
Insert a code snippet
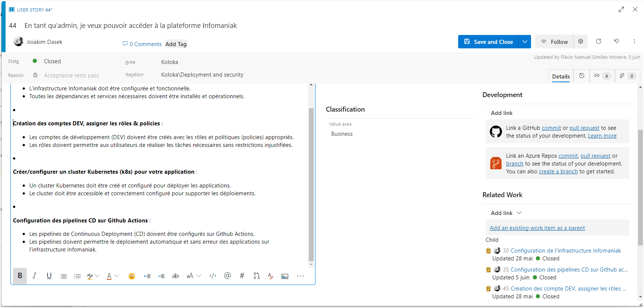(x=213, y=276)
